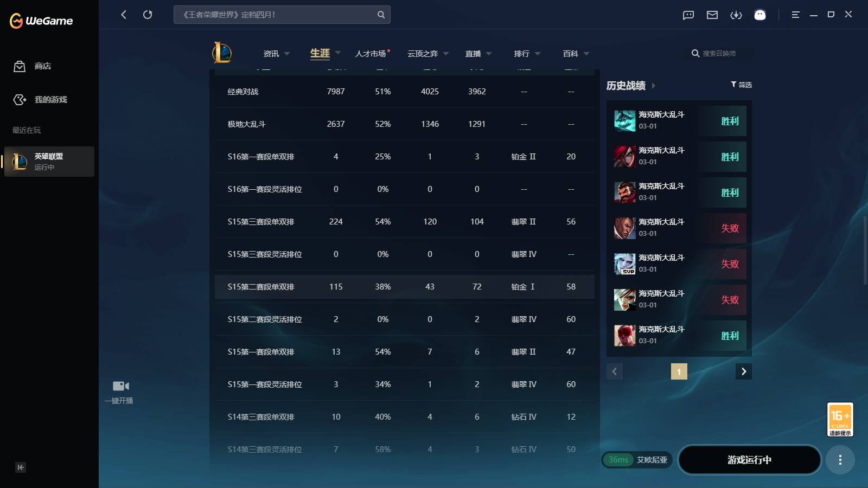Open the 筛选 filter for match history
Image resolution: width=868 pixels, height=488 pixels.
point(741,85)
